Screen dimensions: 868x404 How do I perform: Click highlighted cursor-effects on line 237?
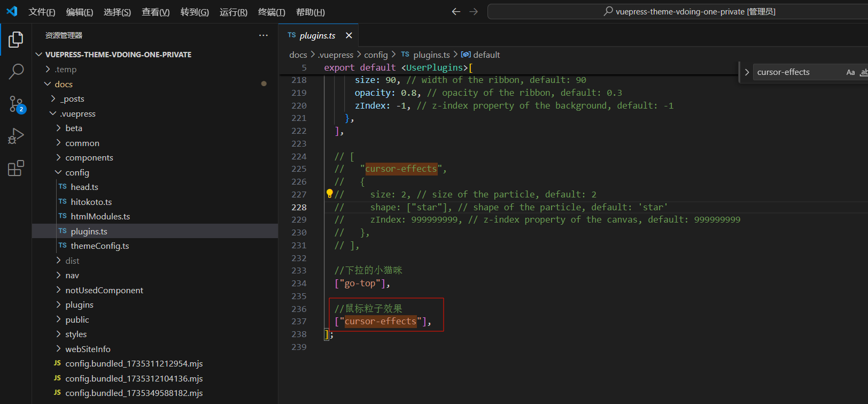pyautogui.click(x=381, y=321)
